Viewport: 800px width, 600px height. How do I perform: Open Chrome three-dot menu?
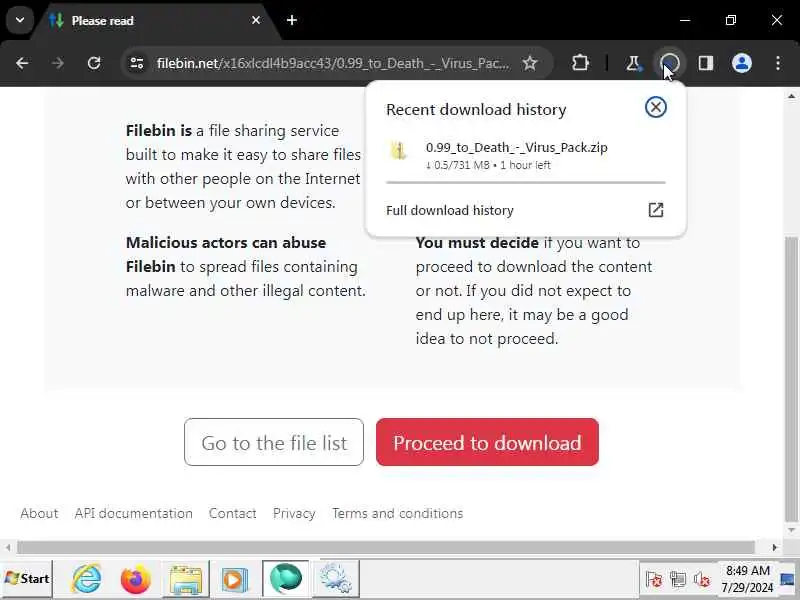778,63
